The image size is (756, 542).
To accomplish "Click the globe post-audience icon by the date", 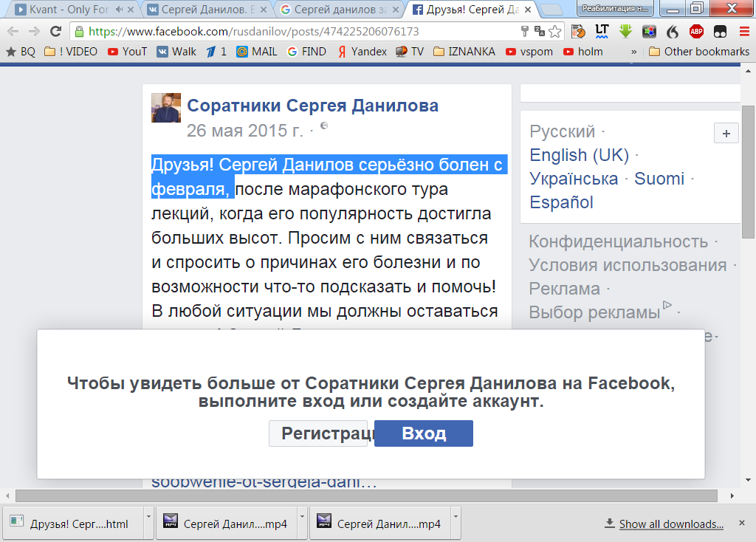I will (324, 126).
